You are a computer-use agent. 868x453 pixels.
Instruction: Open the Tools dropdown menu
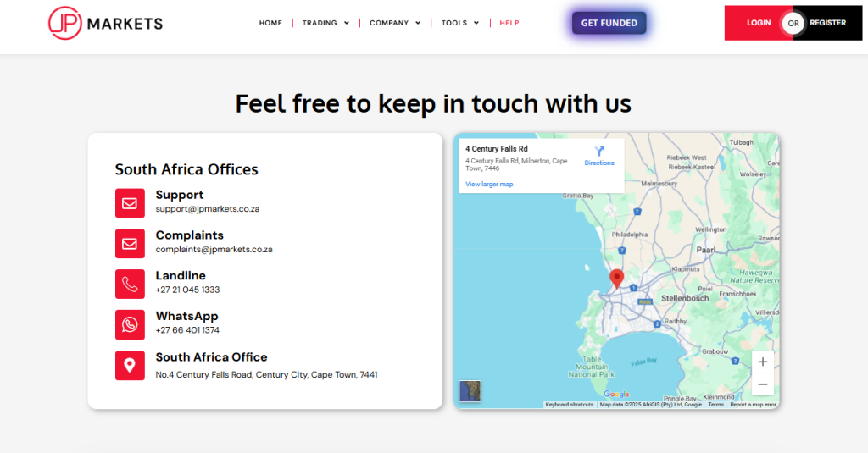pyautogui.click(x=460, y=23)
